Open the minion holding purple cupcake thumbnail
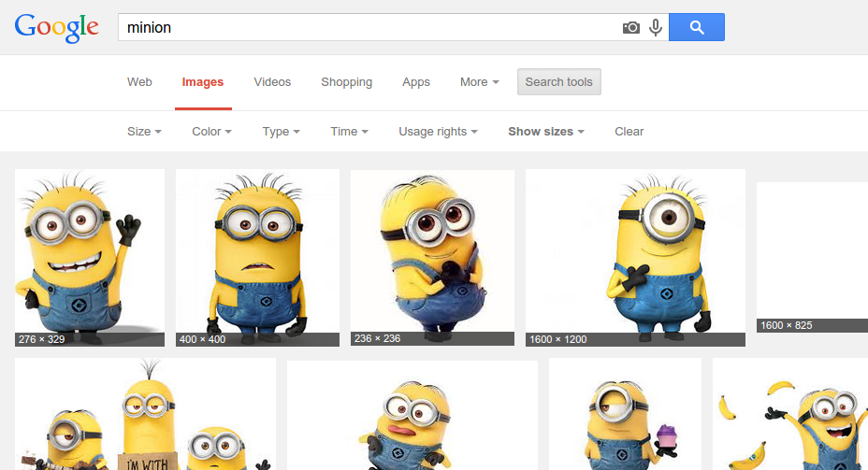 point(625,414)
